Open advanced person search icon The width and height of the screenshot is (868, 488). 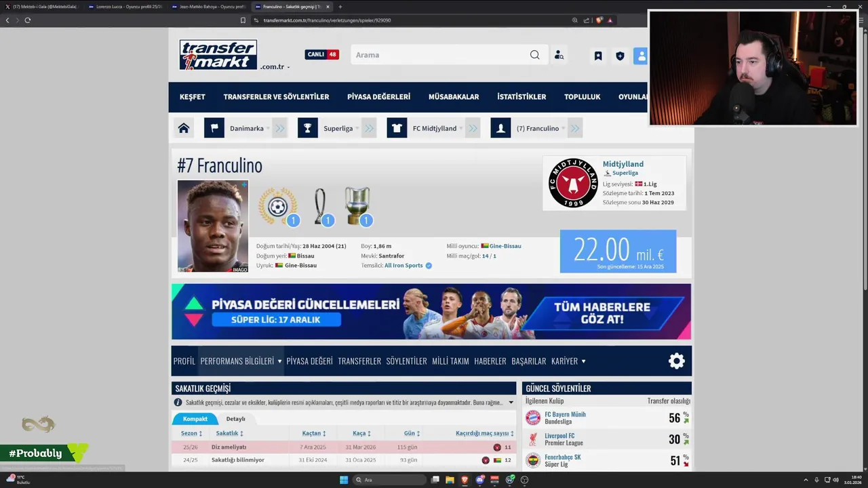pos(559,55)
